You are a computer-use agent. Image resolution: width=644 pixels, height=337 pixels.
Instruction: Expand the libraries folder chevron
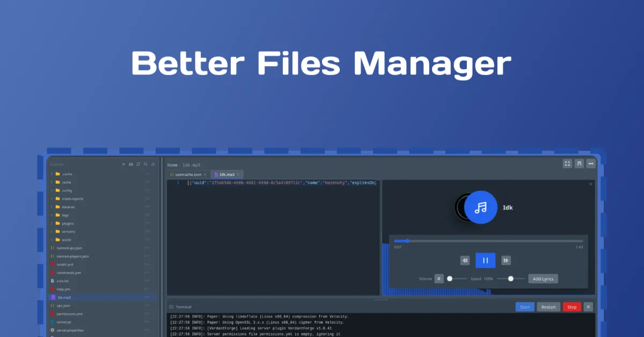[52, 207]
